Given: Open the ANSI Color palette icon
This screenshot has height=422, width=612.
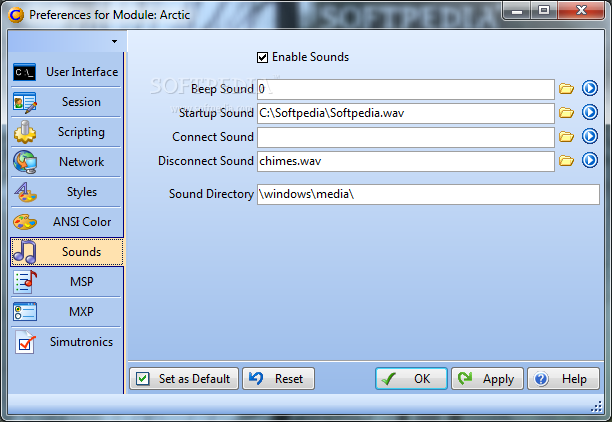Looking at the screenshot, I should [x=25, y=222].
